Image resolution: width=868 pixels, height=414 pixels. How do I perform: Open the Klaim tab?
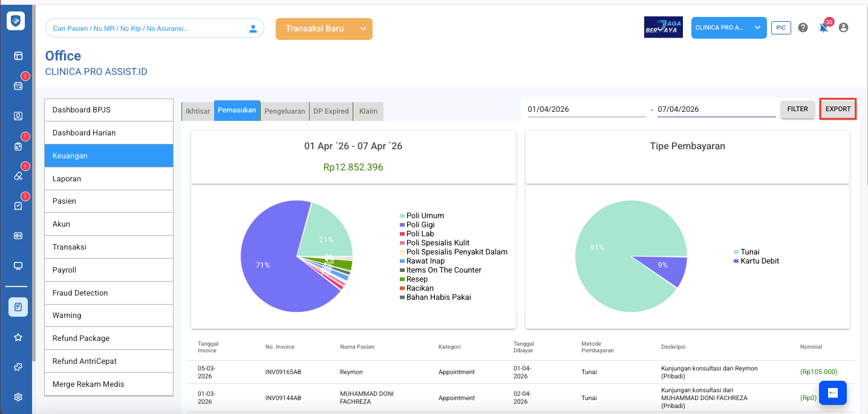368,111
